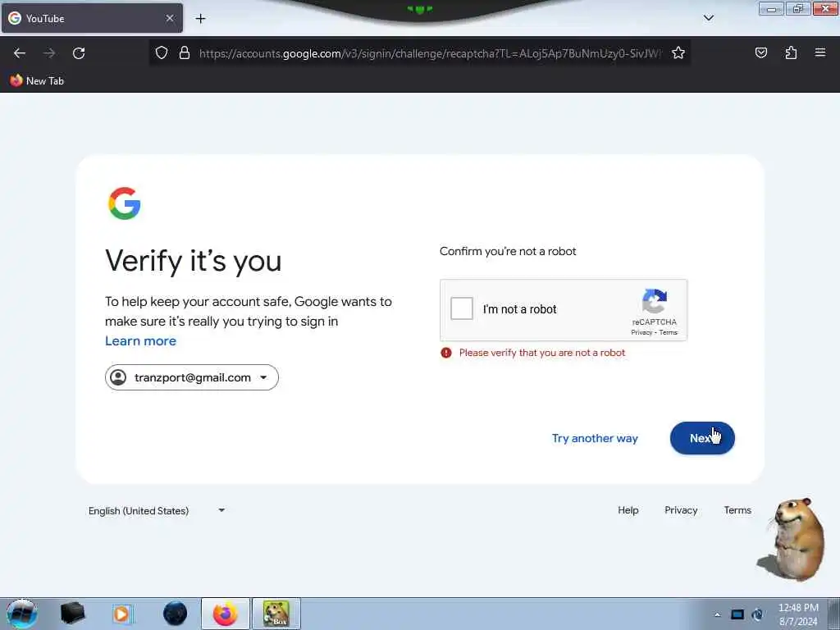The width and height of the screenshot is (840, 630).
Task: Click the round blue system tray icon
Action: (757, 614)
